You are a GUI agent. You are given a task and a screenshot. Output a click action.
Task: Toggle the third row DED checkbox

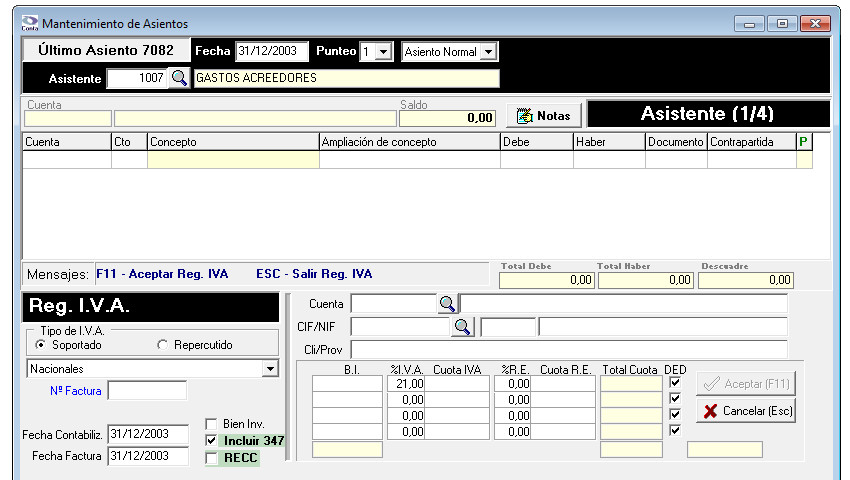675,414
